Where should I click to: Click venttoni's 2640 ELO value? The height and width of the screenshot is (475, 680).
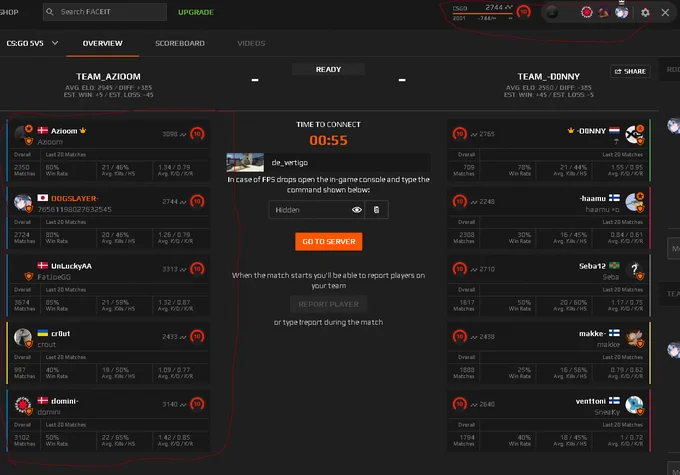pos(487,404)
